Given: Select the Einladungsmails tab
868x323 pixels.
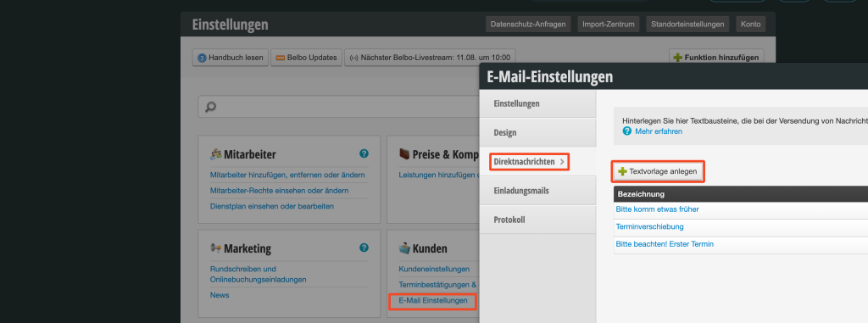Looking at the screenshot, I should [537, 191].
